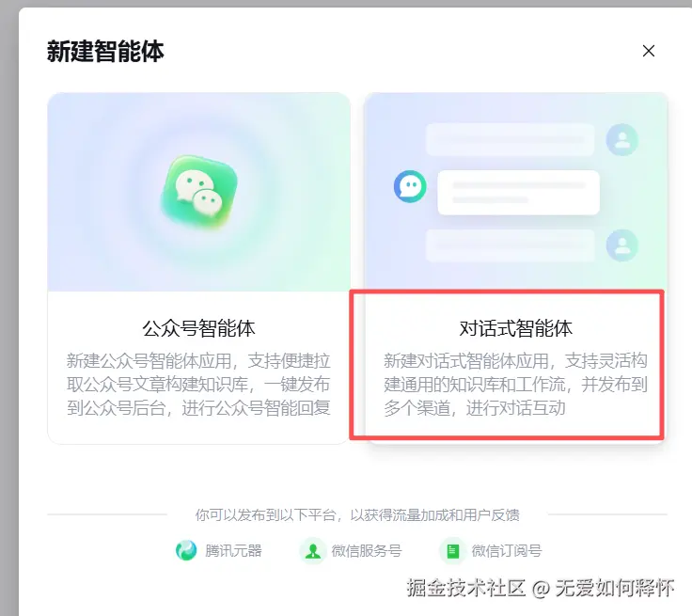The width and height of the screenshot is (692, 616).
Task: Click the green WeChat logo icon
Action: [x=199, y=192]
